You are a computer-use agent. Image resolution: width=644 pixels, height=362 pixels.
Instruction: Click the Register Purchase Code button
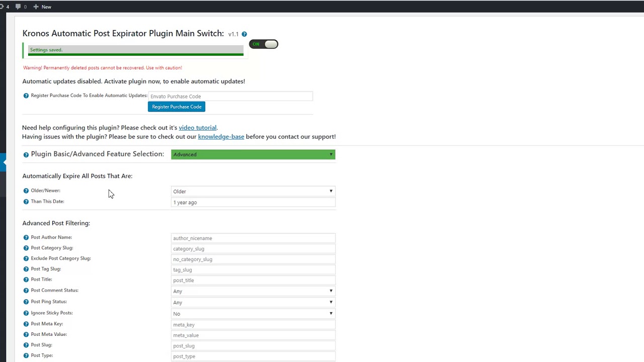(x=177, y=107)
